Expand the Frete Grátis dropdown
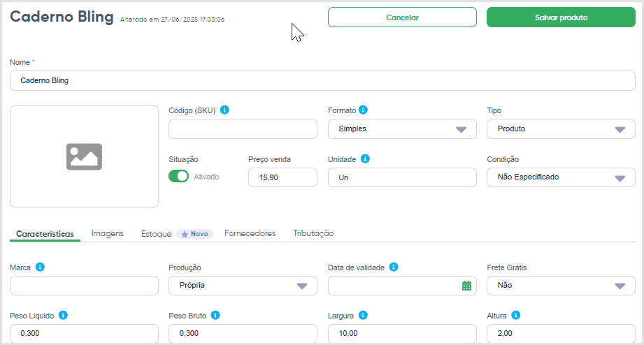 (561, 286)
